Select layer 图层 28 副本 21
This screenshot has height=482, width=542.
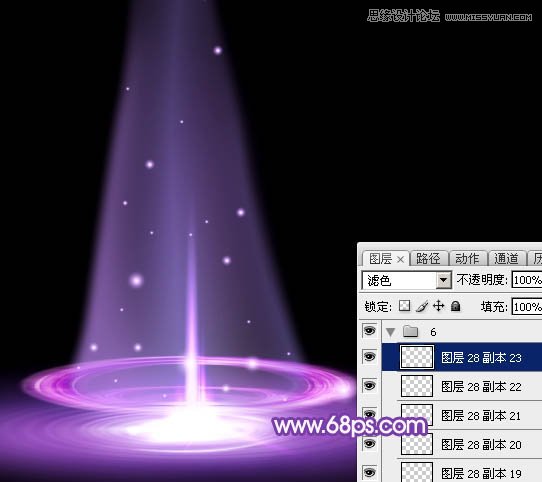point(462,416)
